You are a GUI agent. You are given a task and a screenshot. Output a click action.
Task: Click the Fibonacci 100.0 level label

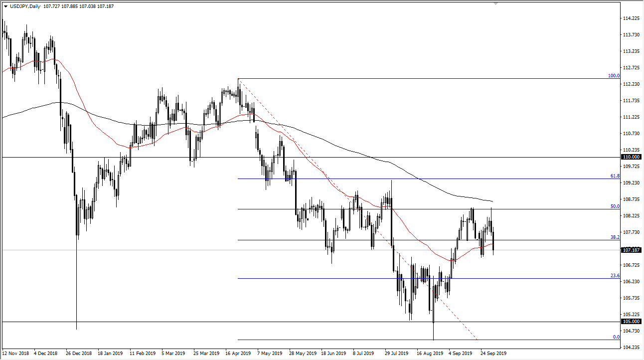point(614,76)
